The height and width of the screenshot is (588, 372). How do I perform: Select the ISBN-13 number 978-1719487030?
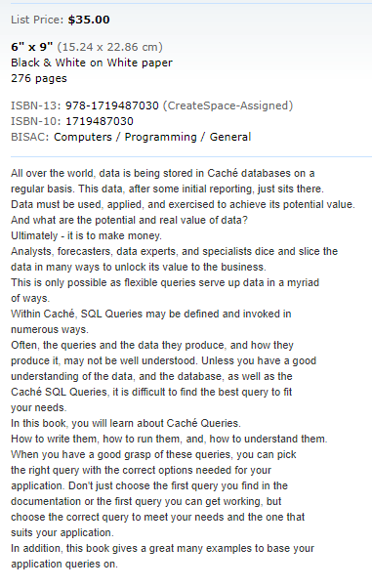point(112,105)
